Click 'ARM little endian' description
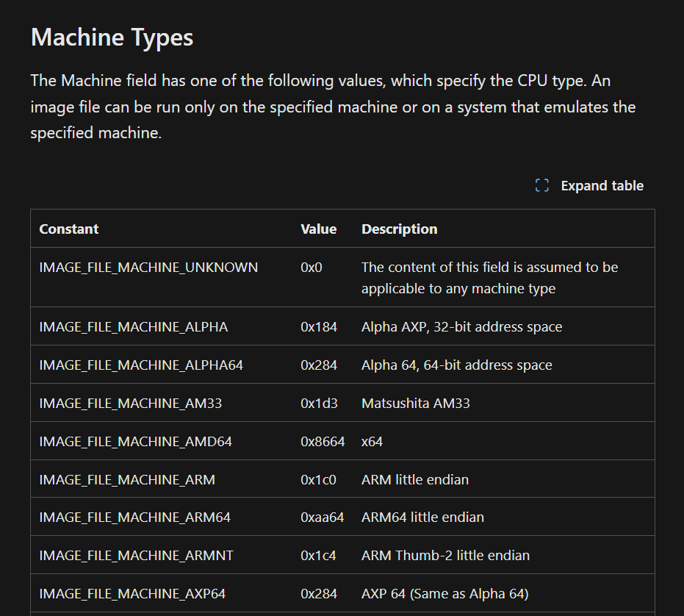684x616 pixels. 415,480
